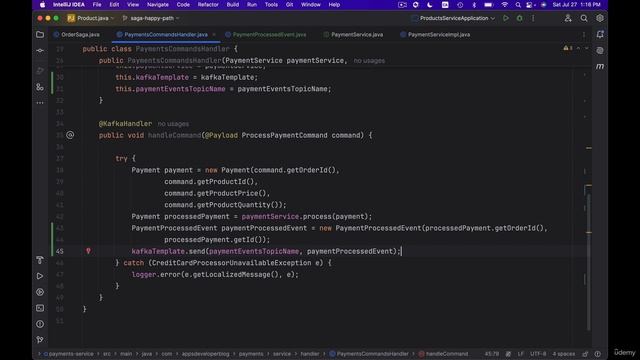Open the File menu
Viewport: 640px width, 360px height.
point(97,5)
